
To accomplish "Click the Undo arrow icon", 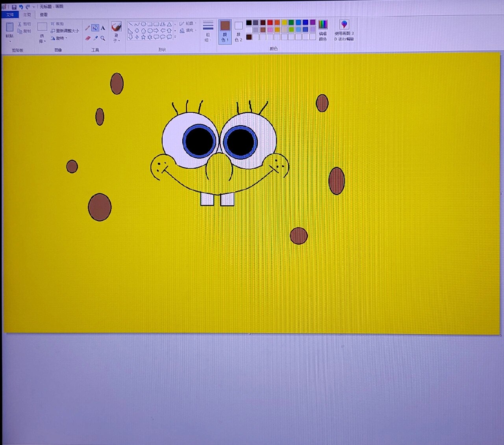I will [x=21, y=7].
